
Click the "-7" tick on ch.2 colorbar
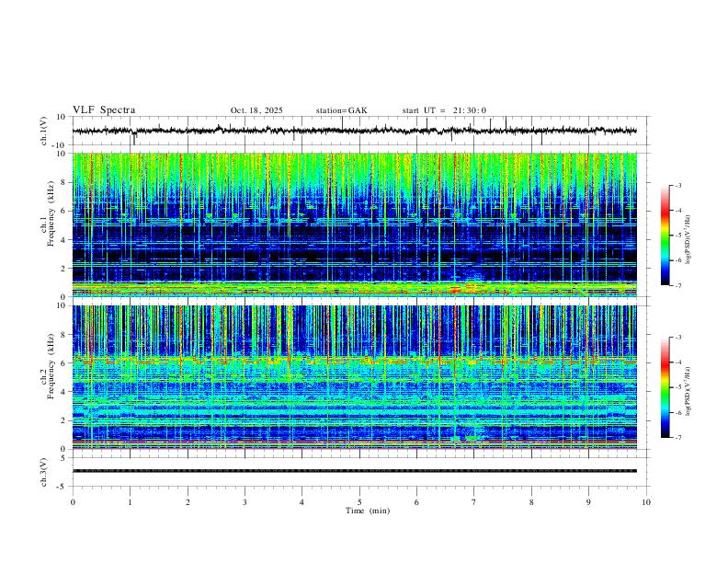(x=677, y=438)
